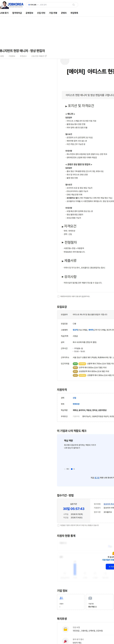Click the 회사 legend dot
Image resolution: width=114 pixels, height=644 pixels.
coord(65,469)
